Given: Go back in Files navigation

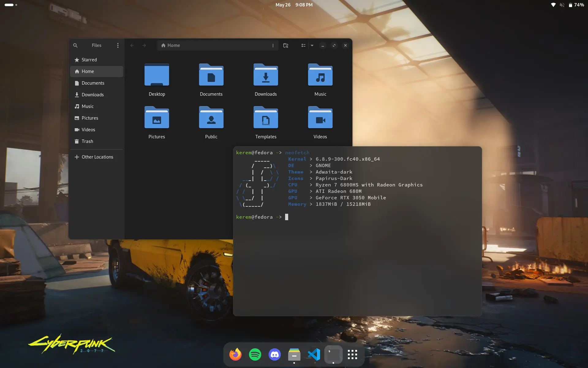Looking at the screenshot, I should click(132, 45).
